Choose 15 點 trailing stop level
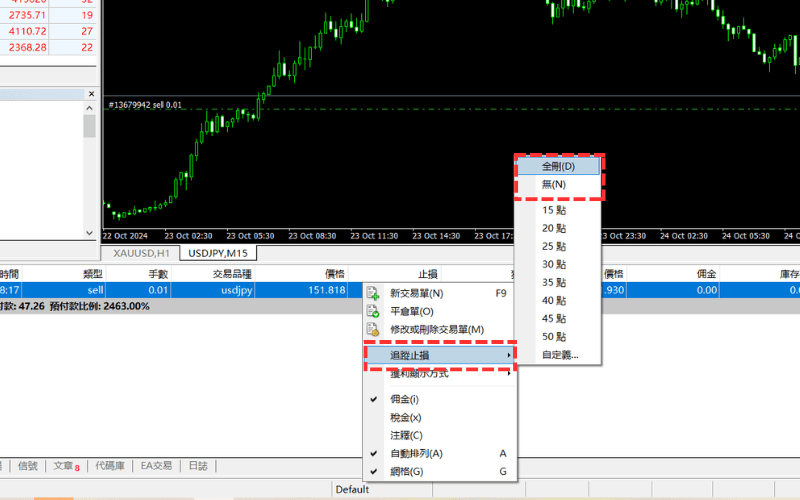 [x=554, y=211]
